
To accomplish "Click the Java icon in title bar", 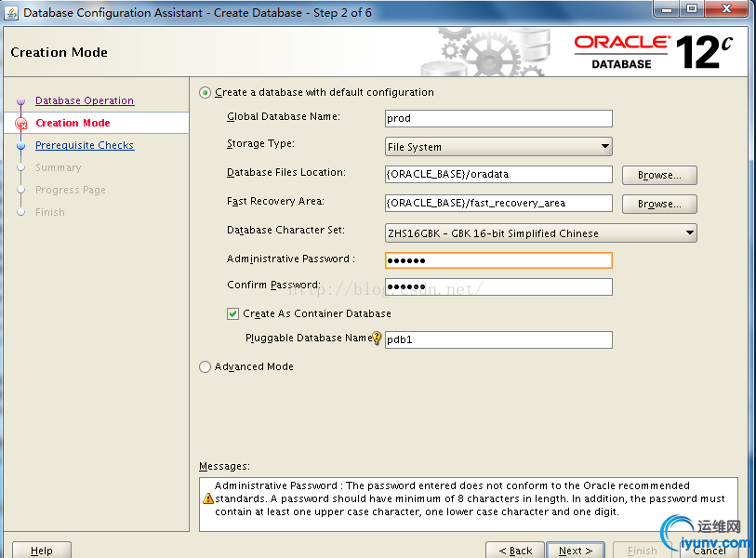I will coord(11,12).
